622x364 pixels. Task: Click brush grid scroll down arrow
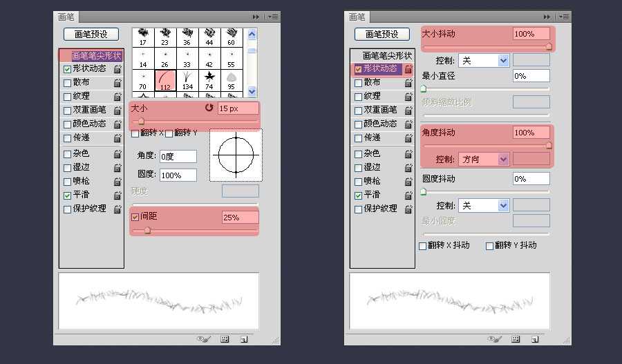252,91
